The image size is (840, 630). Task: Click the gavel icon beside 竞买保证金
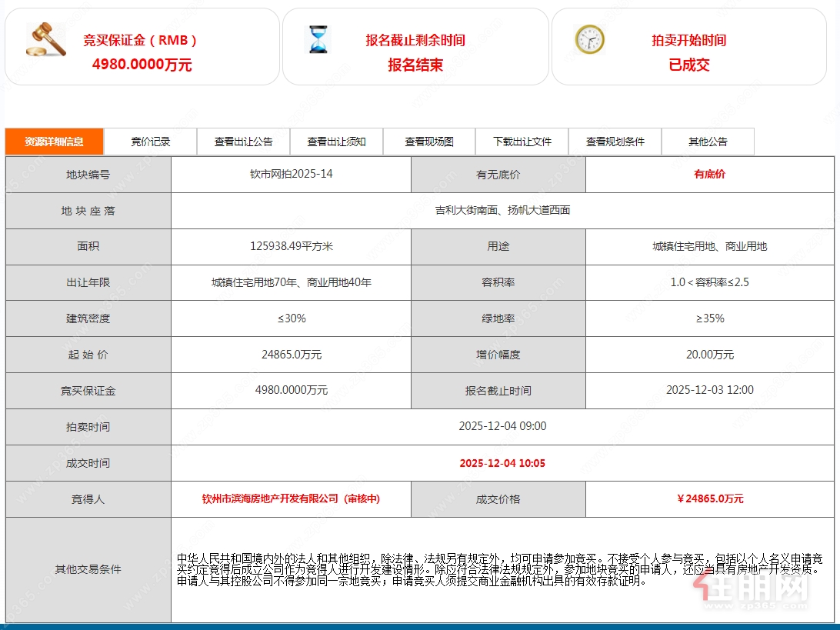[45, 40]
